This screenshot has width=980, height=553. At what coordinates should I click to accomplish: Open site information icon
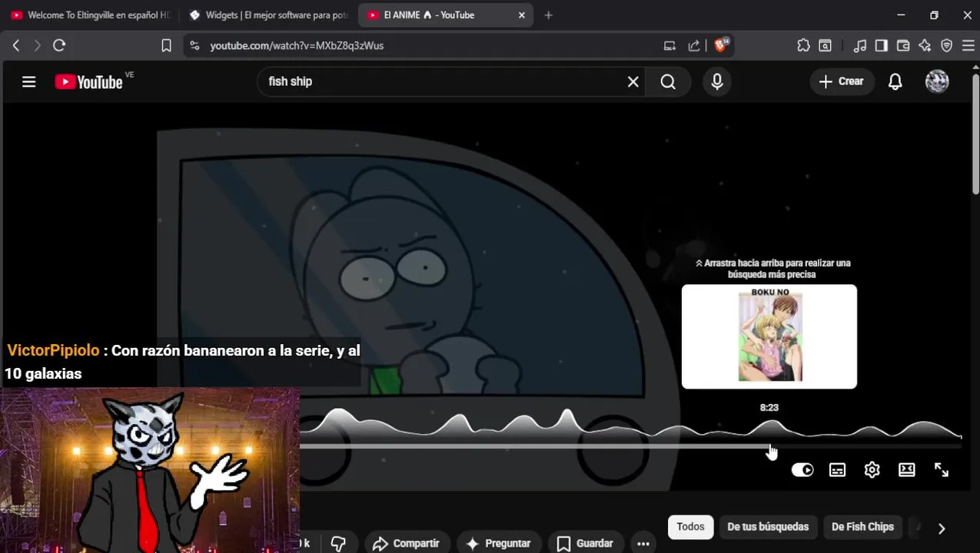pos(194,45)
